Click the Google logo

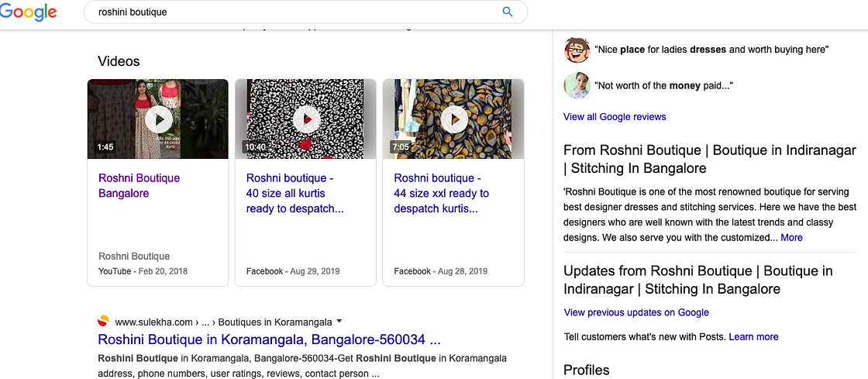click(x=28, y=12)
